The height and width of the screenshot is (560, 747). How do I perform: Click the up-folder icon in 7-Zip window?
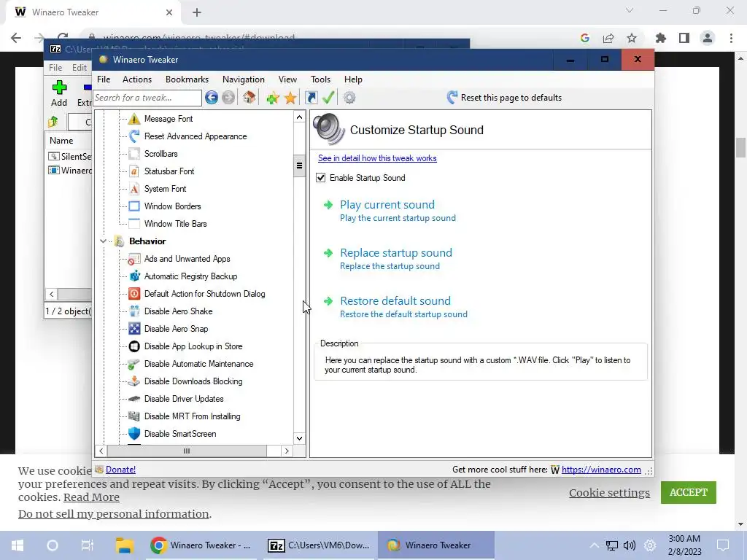(53, 122)
